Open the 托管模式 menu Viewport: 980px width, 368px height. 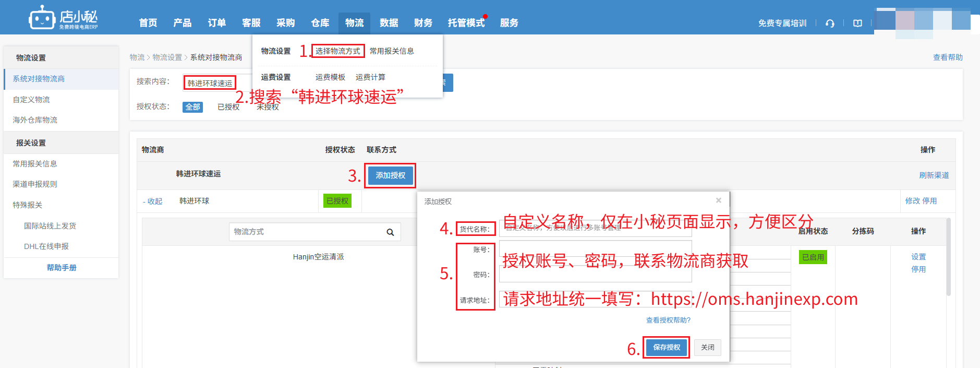466,23
